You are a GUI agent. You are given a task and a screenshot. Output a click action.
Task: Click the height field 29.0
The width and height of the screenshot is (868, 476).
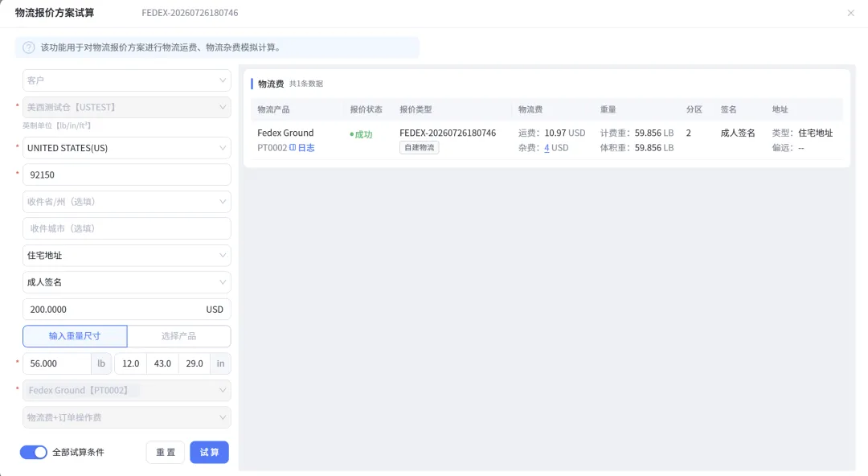coord(194,363)
